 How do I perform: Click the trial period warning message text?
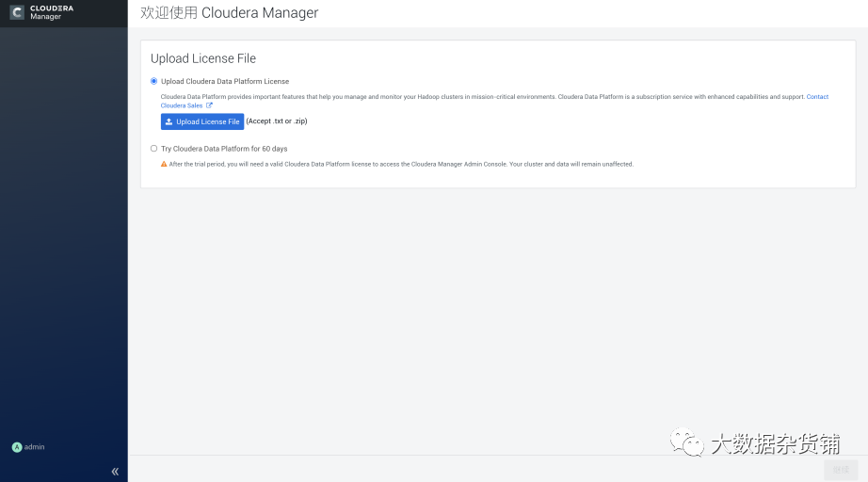tap(401, 164)
